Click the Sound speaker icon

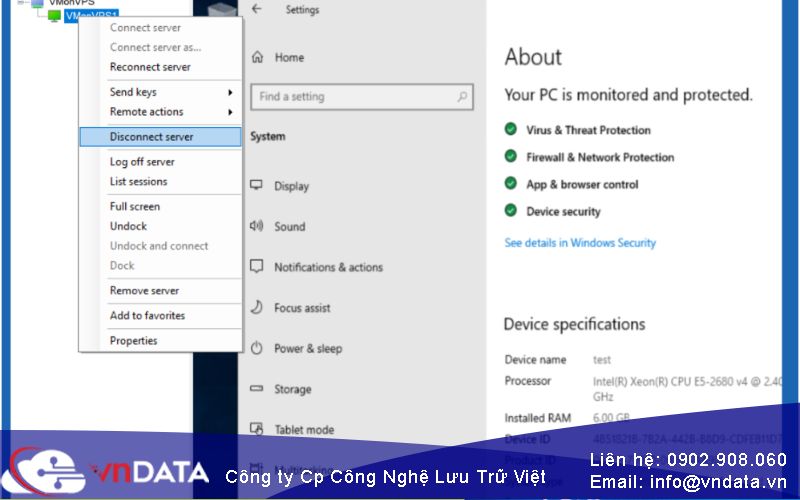pos(256,226)
